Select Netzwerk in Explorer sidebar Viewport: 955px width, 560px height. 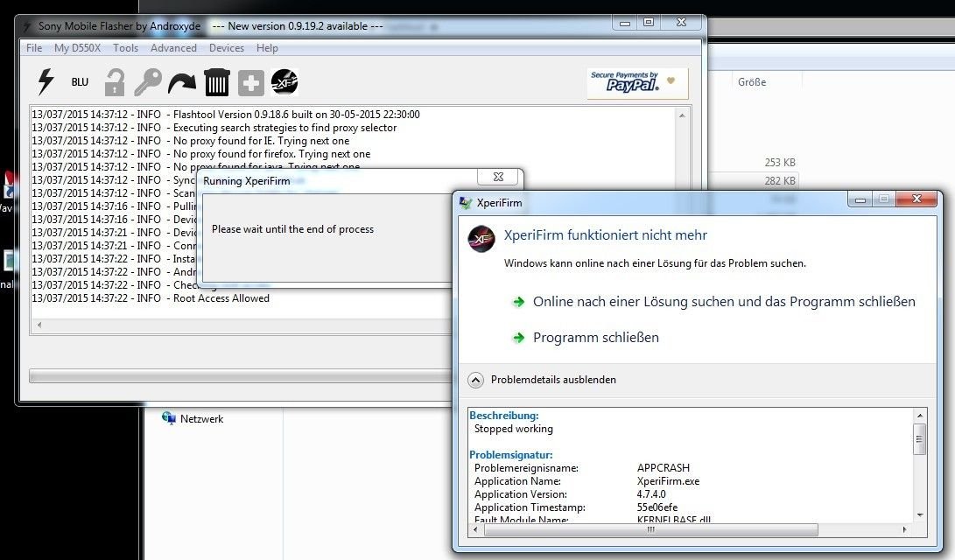click(x=201, y=419)
